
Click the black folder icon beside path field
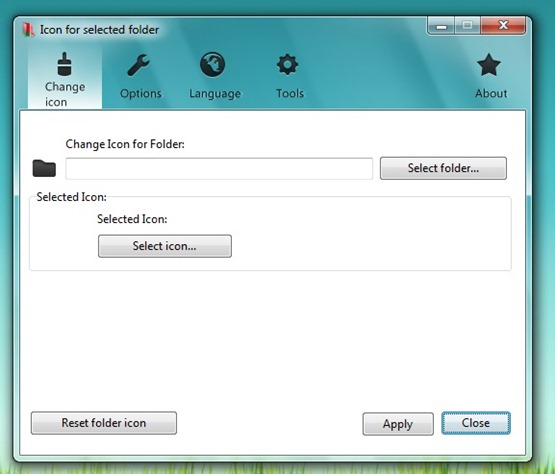click(44, 168)
